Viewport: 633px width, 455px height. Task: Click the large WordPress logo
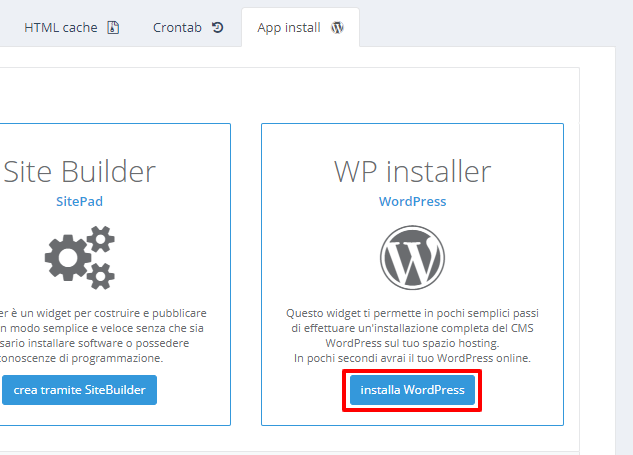(x=412, y=257)
